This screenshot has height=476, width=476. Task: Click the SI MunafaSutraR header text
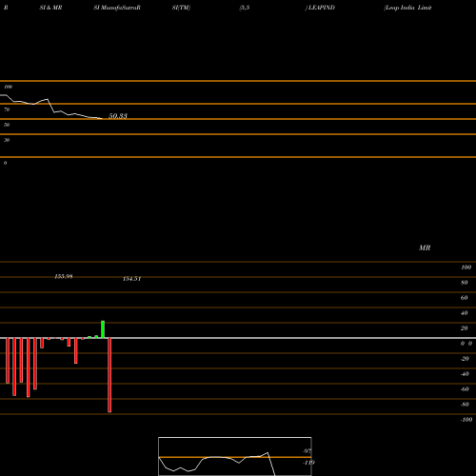[x=117, y=8]
